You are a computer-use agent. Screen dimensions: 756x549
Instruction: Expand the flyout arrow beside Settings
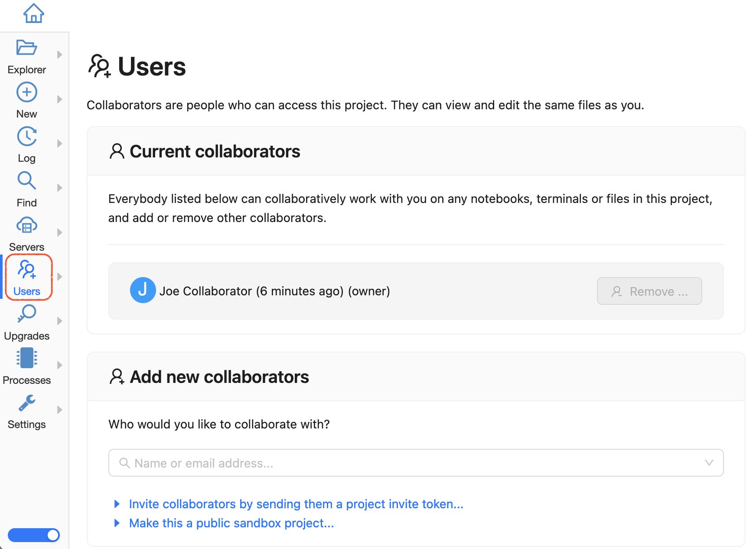[x=60, y=410]
